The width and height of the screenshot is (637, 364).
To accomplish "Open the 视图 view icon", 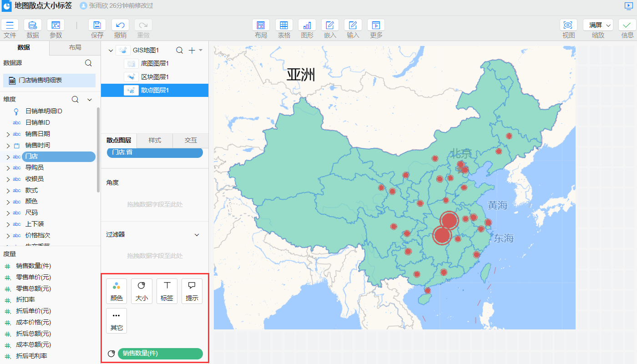I will click(x=568, y=25).
